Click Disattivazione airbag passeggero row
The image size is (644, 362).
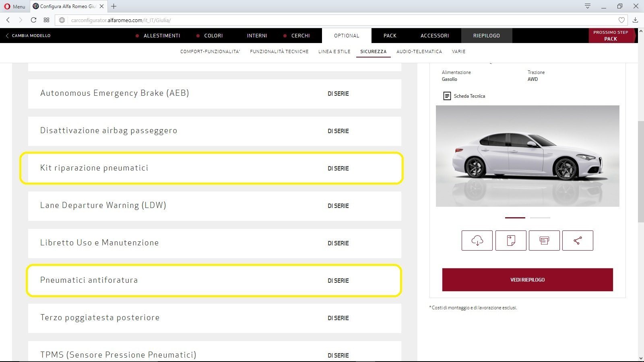215,131
